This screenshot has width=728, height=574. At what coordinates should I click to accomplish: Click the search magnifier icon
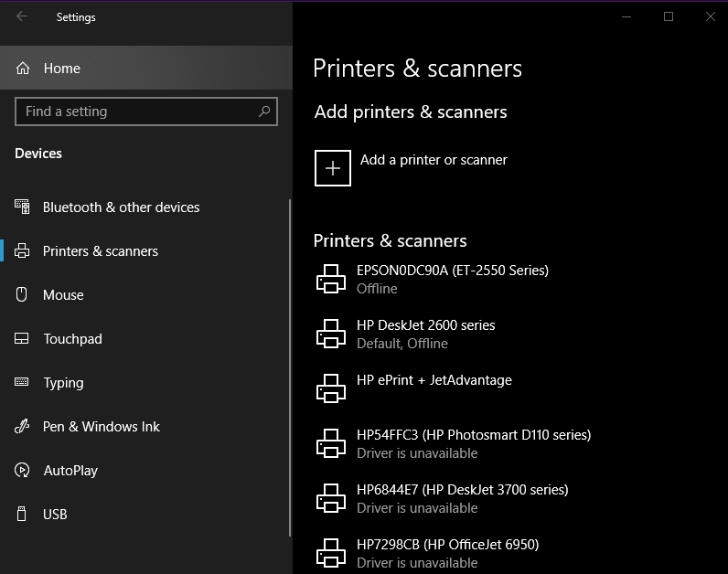point(264,112)
